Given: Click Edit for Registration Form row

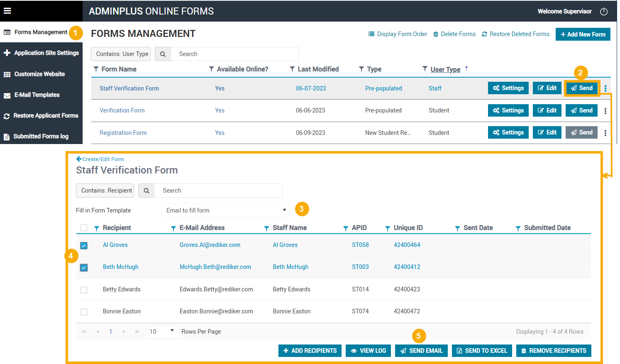Looking at the screenshot, I should pos(547,132).
